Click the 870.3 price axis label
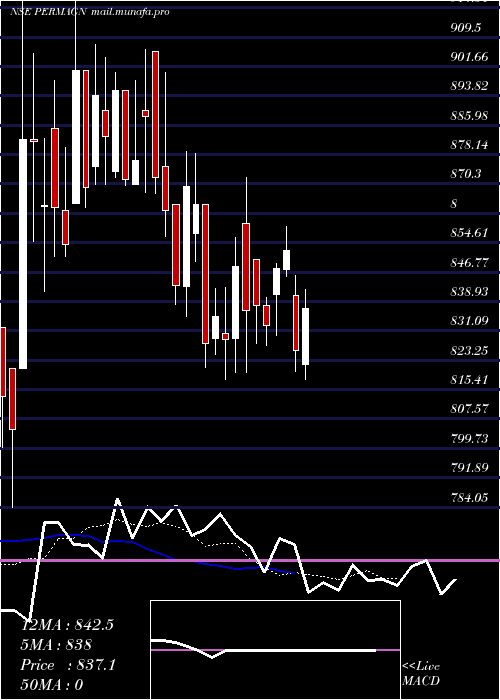500x700 pixels. pos(466,174)
